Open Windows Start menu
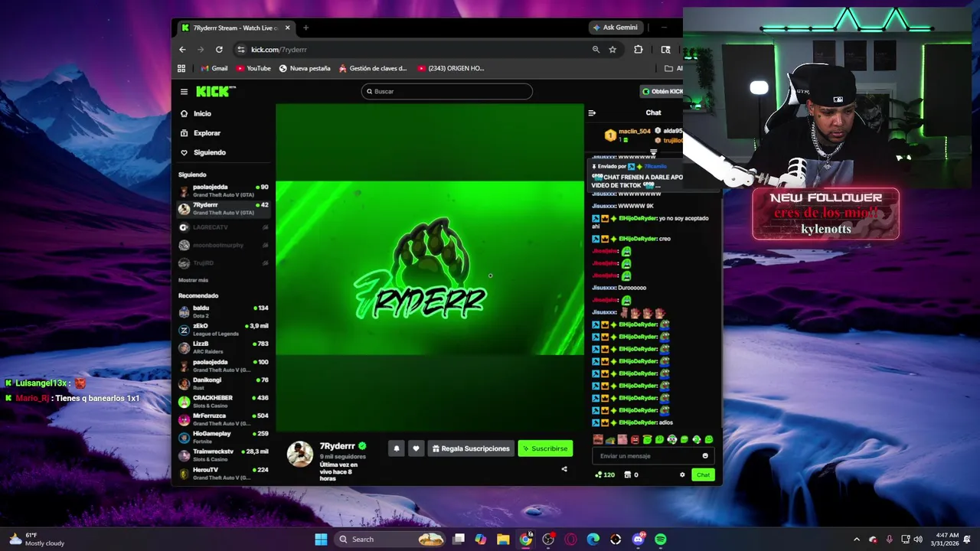Screen dimensions: 980x551 [321, 540]
